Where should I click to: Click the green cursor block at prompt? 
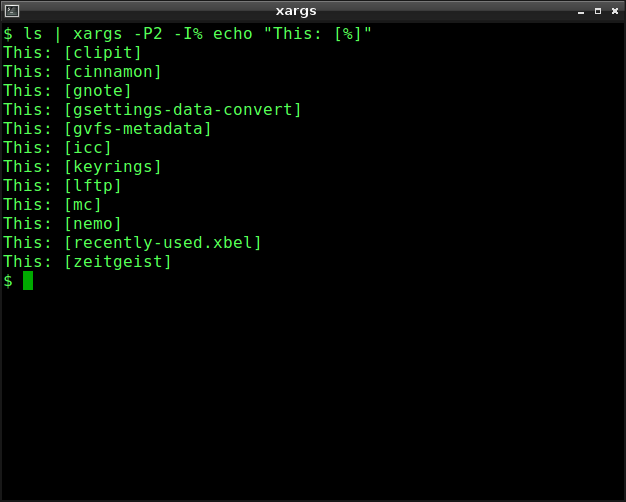click(28, 280)
